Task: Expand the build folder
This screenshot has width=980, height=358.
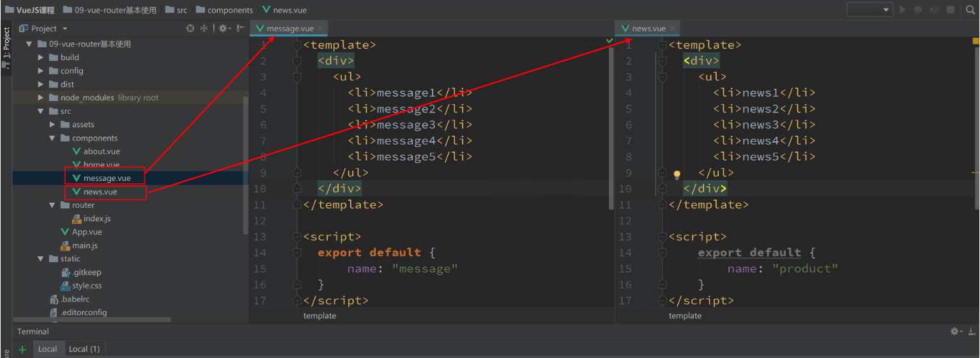Action: [x=41, y=58]
